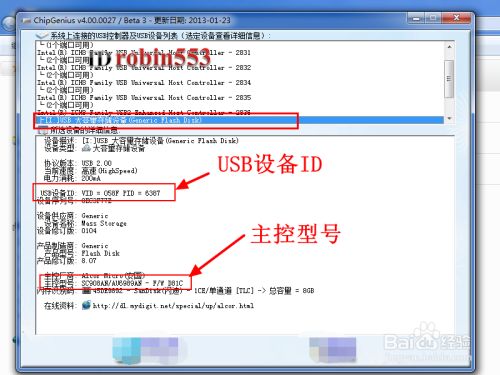
Task: Click the globe icon beside online resource link
Action: coord(86,305)
